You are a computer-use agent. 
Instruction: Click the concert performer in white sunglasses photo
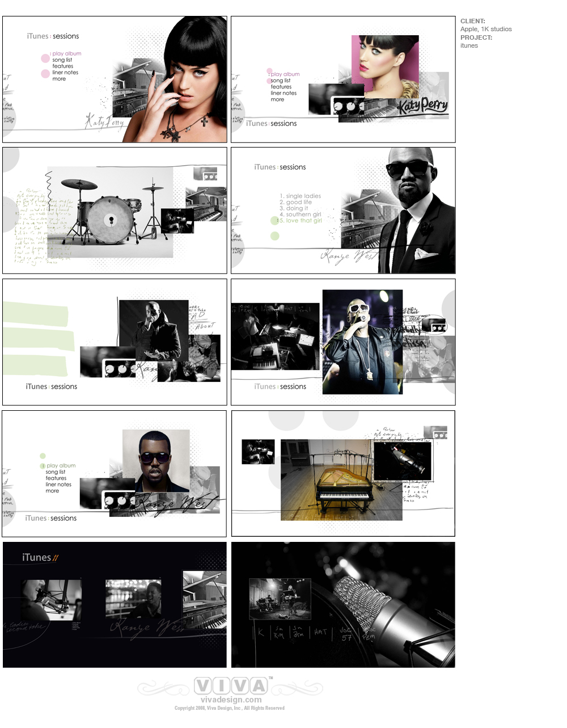click(362, 342)
